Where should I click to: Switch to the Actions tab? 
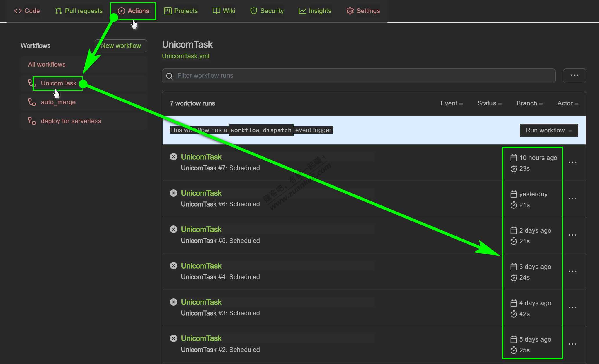click(133, 11)
